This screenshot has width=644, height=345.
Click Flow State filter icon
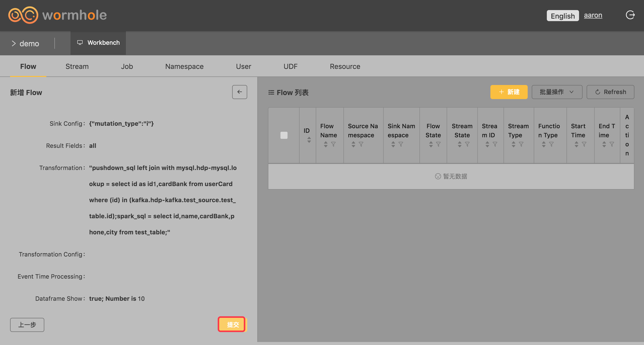click(x=438, y=144)
